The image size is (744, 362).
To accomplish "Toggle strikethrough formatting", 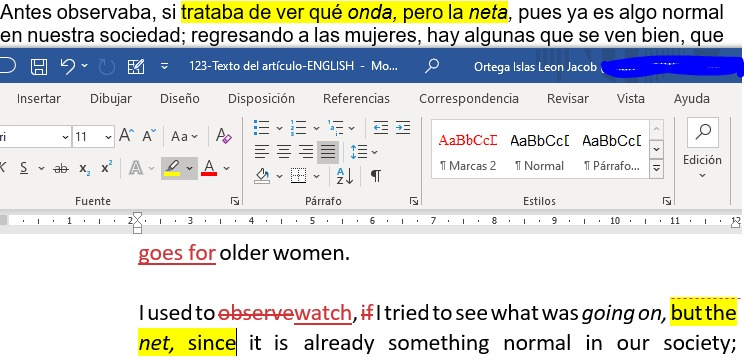I will pos(61,168).
